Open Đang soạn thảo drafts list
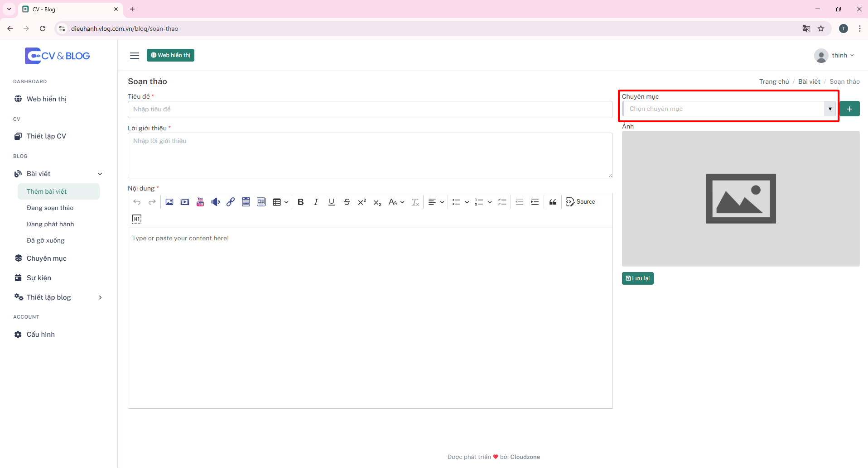868x468 pixels. pos(50,208)
